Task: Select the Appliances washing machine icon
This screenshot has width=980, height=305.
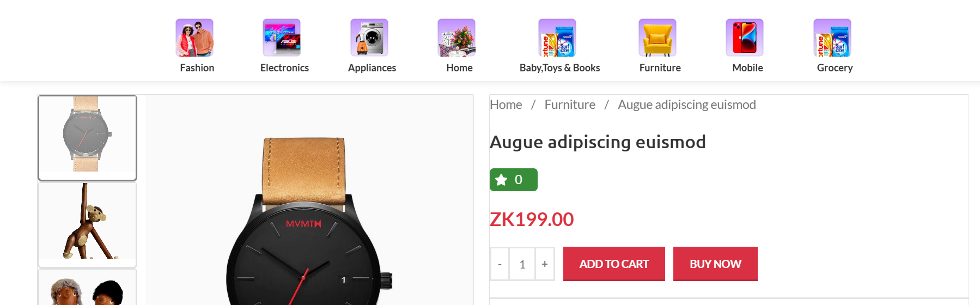Action: tap(369, 38)
